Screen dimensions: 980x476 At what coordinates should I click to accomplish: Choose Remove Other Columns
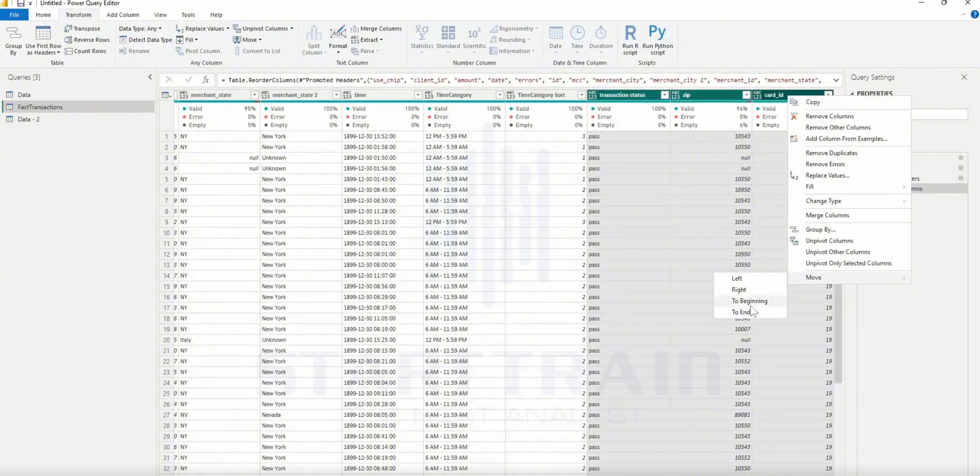pyautogui.click(x=850, y=128)
